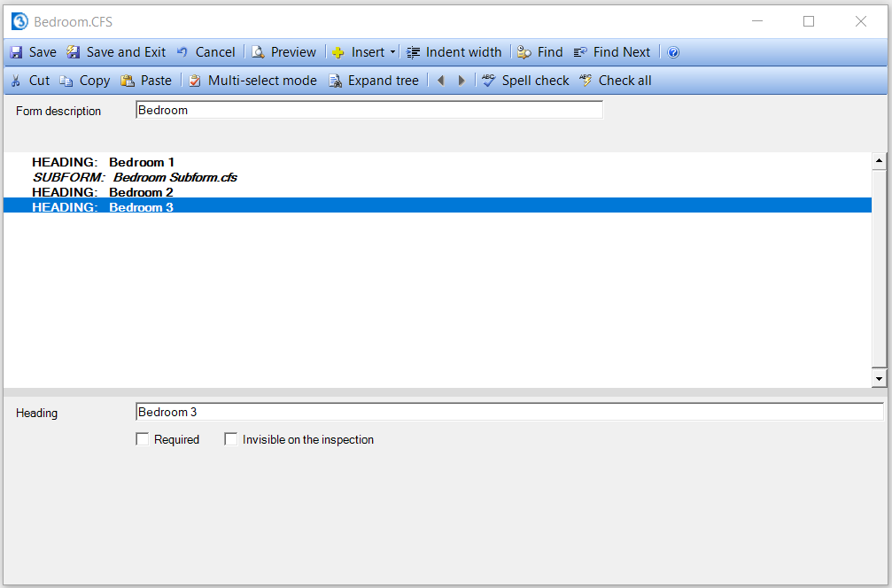Viewport: 892px width, 588px height.
Task: Click the Cut label
Action: [39, 81]
